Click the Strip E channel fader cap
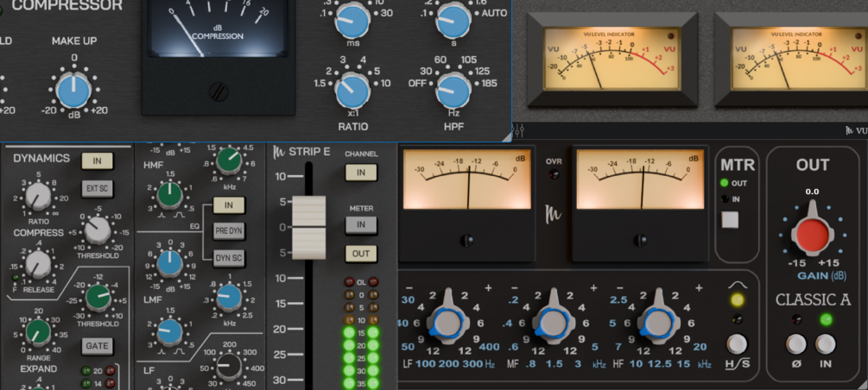Image resolution: width=868 pixels, height=390 pixels. pos(308,228)
